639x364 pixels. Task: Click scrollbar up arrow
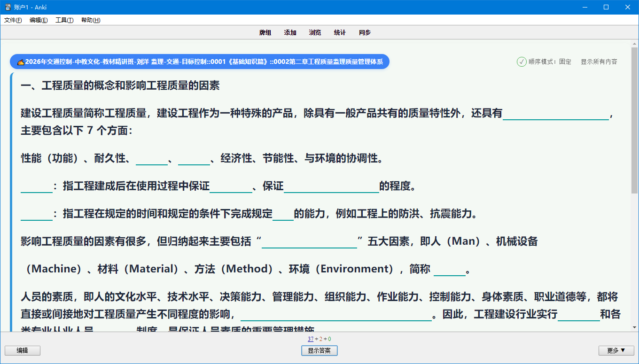(635, 44)
